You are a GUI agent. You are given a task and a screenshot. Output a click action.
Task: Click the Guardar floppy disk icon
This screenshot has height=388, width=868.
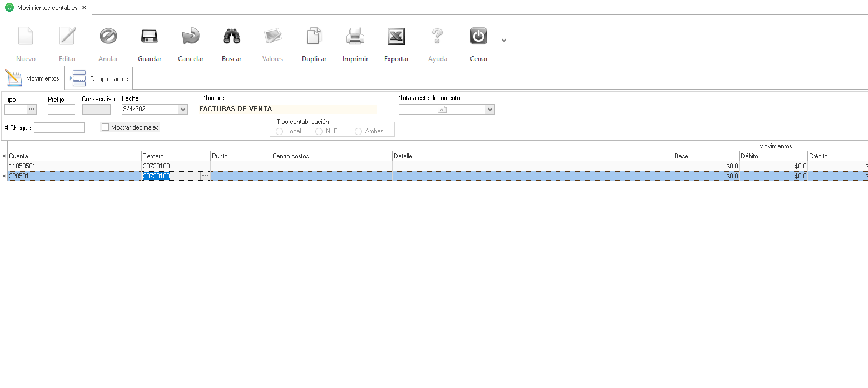149,37
